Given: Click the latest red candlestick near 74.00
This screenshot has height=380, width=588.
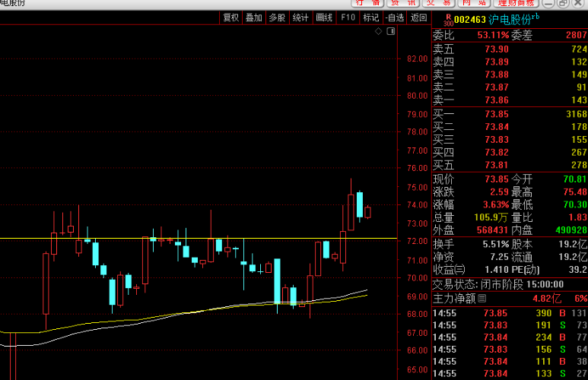Looking at the screenshot, I should (x=367, y=213).
